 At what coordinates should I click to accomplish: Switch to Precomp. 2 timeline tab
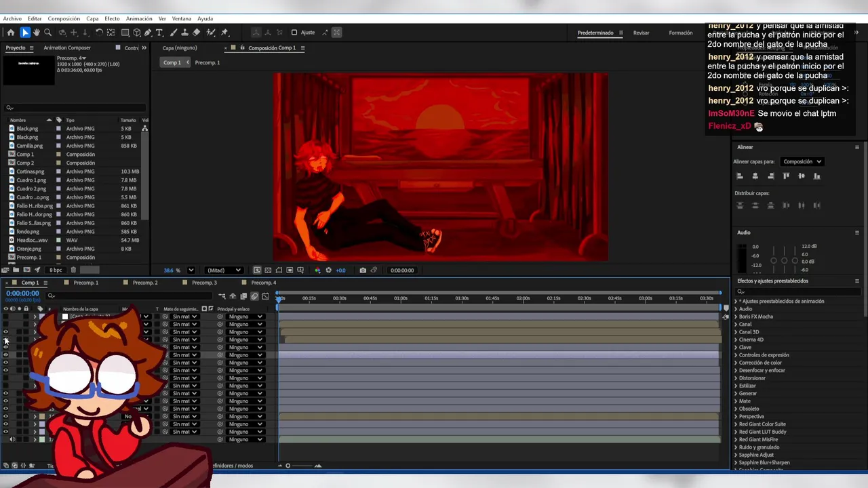point(145,283)
